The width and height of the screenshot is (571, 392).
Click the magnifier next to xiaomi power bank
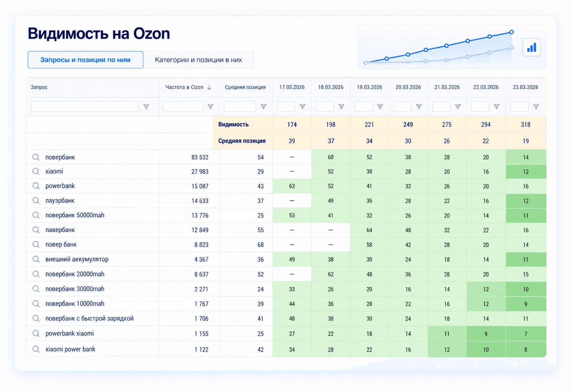(36, 349)
